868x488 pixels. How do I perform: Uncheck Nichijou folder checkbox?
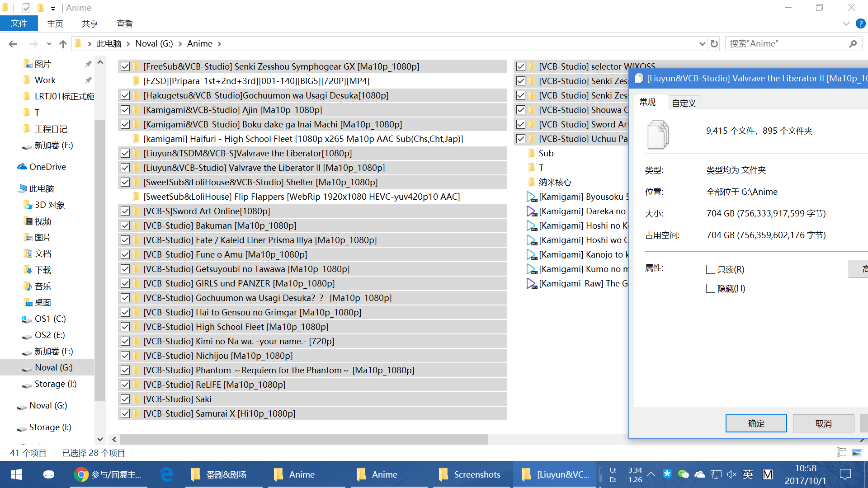pyautogui.click(x=125, y=356)
